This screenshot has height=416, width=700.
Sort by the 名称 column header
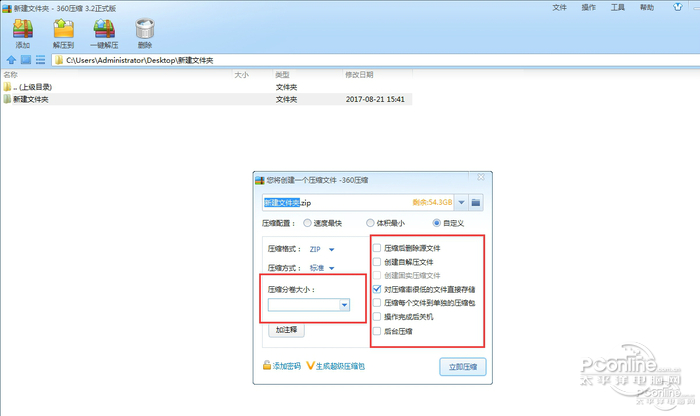(x=11, y=75)
